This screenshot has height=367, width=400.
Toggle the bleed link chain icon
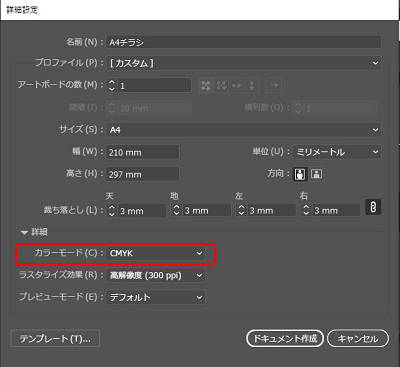point(373,207)
